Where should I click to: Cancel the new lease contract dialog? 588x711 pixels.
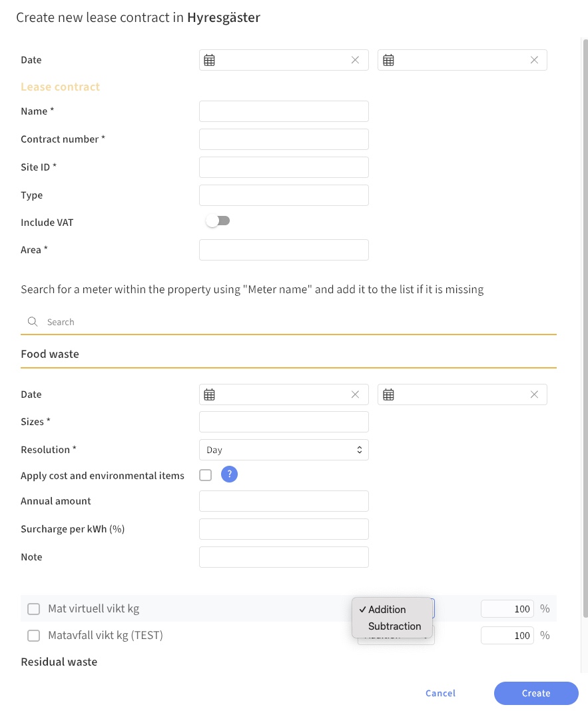click(440, 693)
